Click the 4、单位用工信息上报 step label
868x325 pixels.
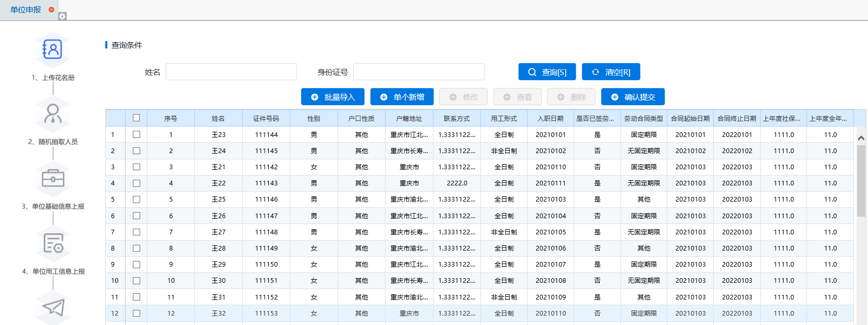53,271
